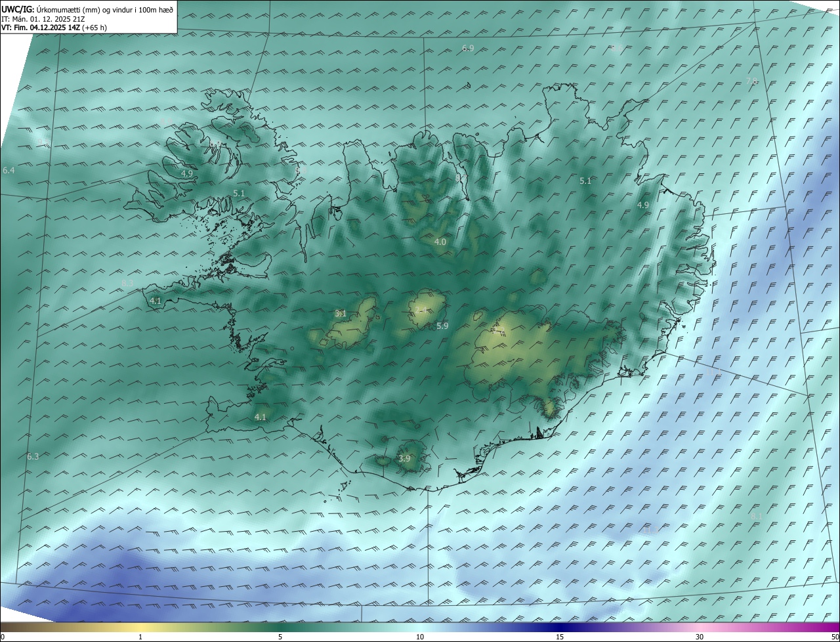Click the '30' label on the color scale

[700, 637]
